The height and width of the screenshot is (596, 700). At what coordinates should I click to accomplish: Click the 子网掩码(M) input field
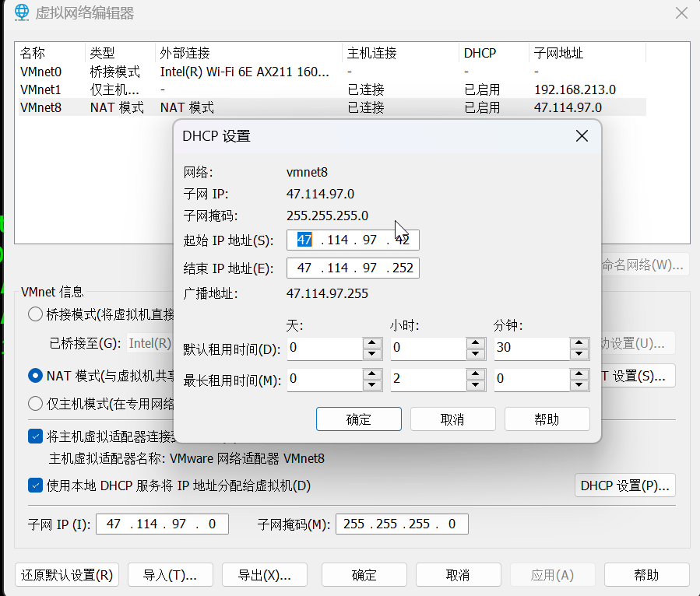pyautogui.click(x=402, y=524)
